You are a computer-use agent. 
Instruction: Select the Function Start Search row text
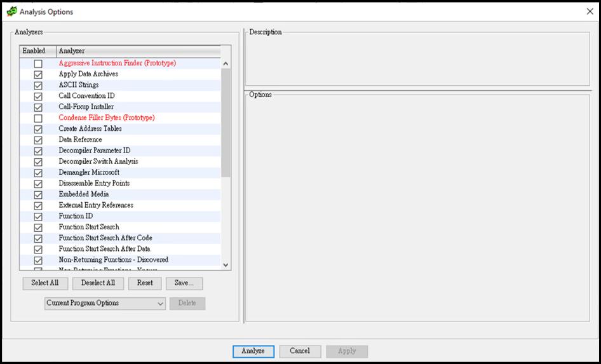click(x=89, y=227)
